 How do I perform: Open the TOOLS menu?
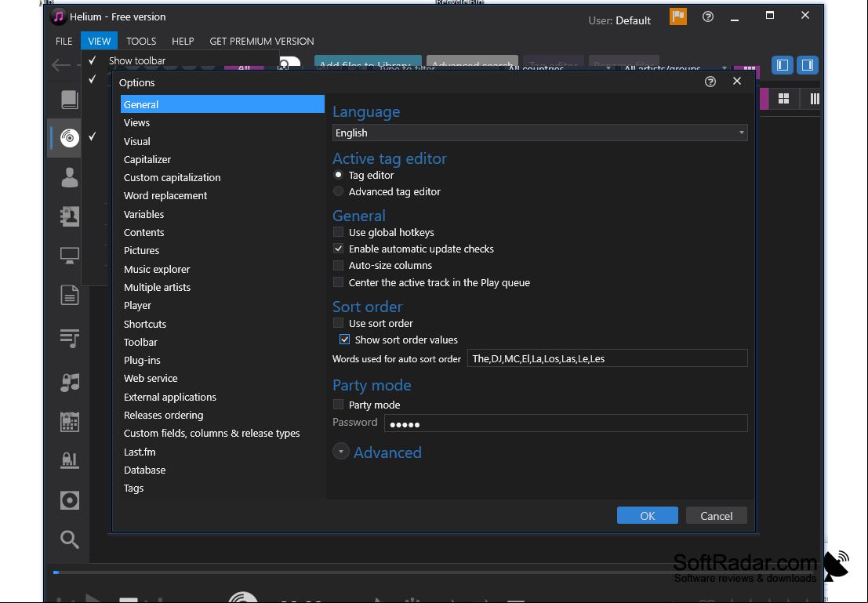(141, 41)
